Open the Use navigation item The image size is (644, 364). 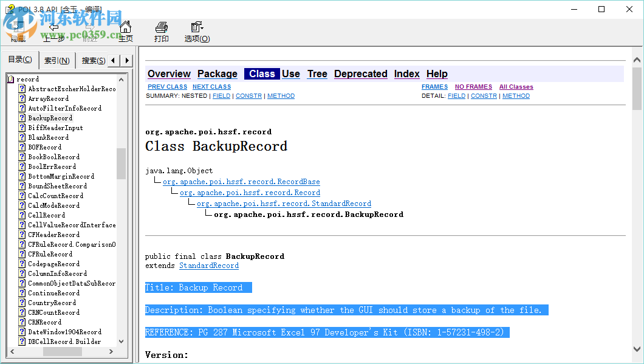[x=291, y=74]
